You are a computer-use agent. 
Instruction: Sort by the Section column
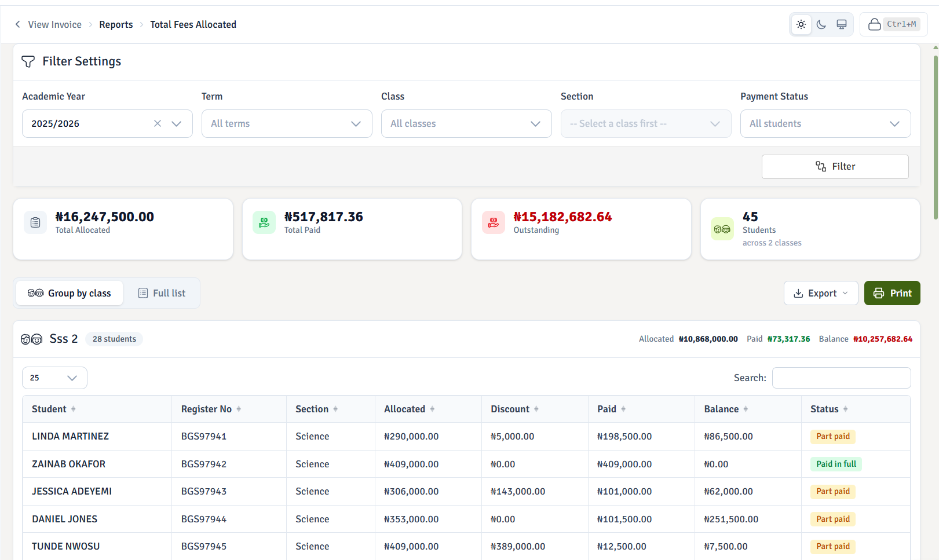coord(330,409)
